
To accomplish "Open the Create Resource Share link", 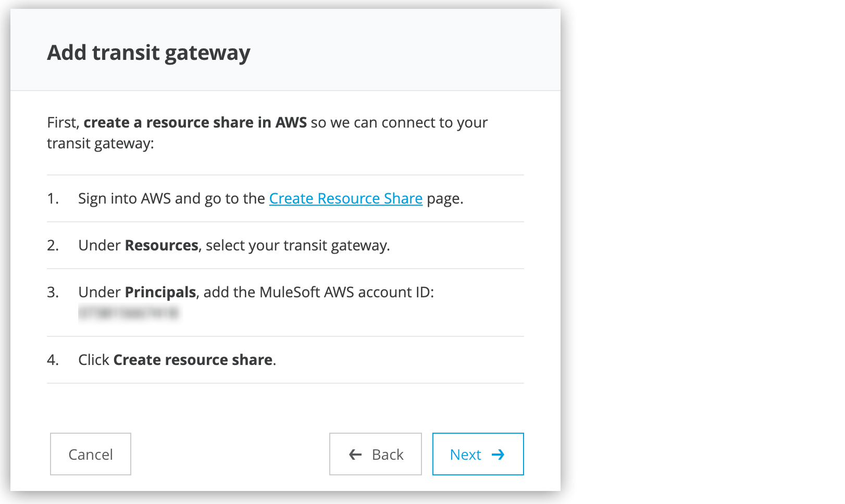I will click(x=345, y=198).
